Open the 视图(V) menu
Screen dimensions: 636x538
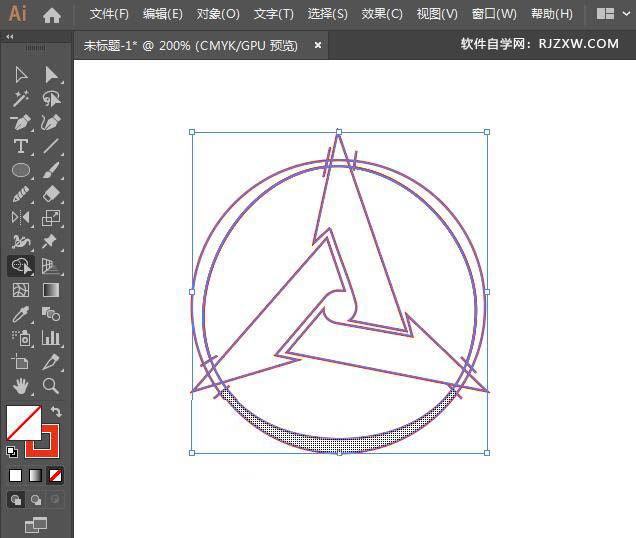[437, 14]
